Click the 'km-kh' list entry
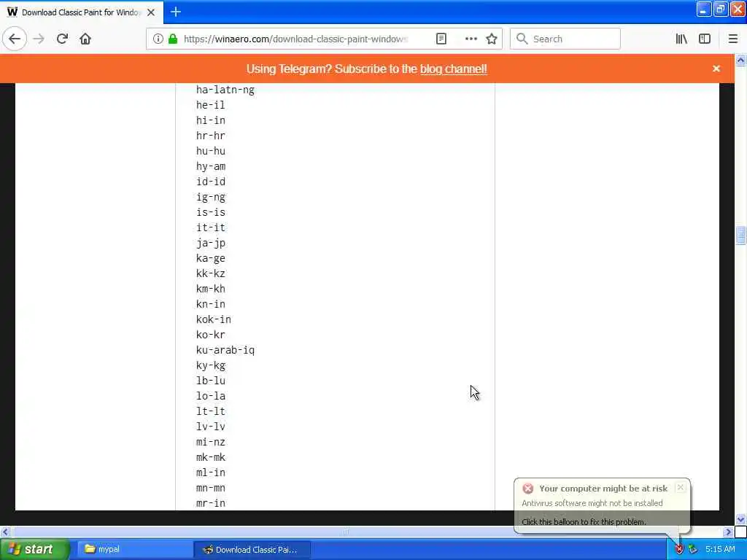 point(211,289)
